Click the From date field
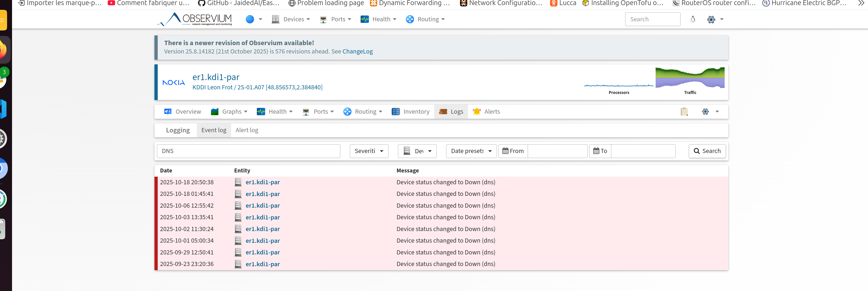 (x=557, y=151)
